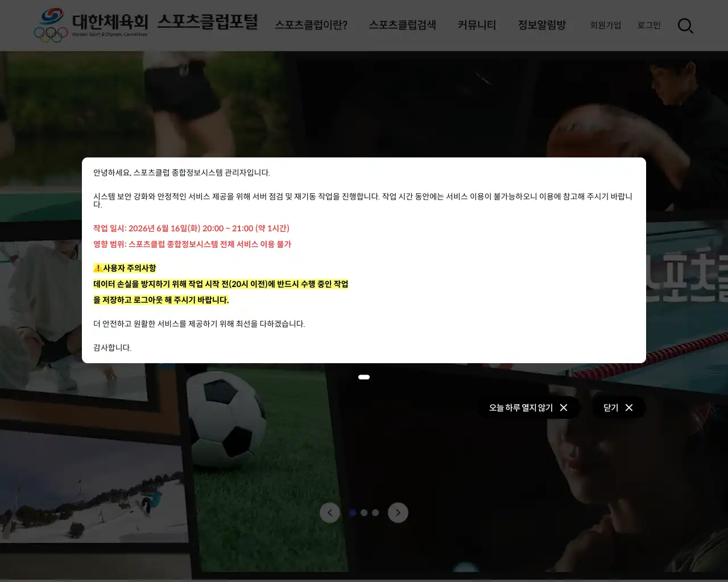Go to 회원가입 sign-up page

605,25
